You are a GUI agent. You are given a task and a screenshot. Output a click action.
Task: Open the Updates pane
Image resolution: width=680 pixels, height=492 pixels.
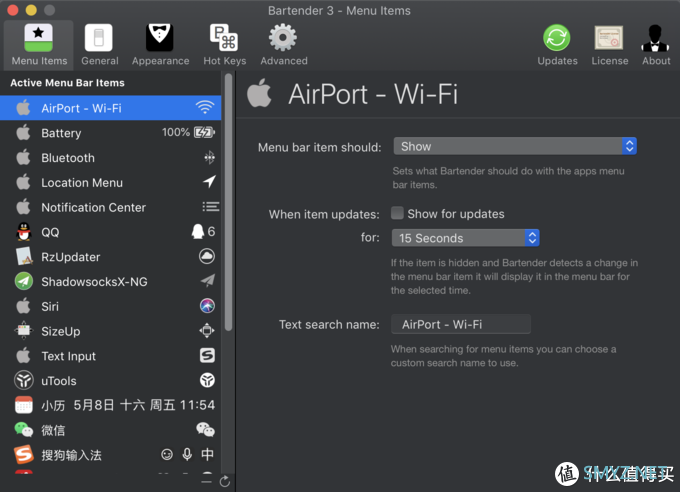557,45
